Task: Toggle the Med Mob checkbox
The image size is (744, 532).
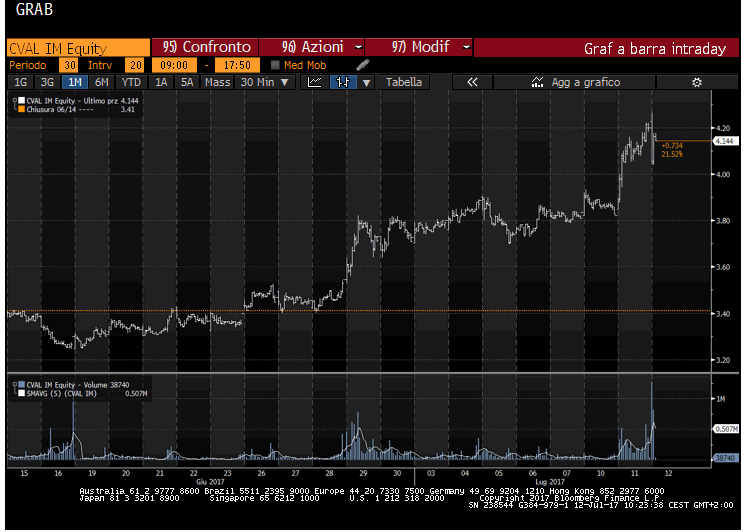Action: tap(275, 65)
